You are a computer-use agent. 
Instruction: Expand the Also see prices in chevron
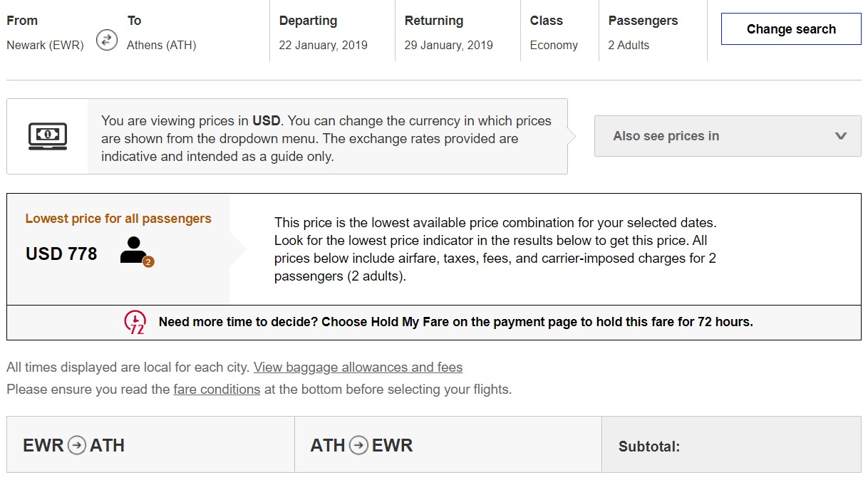(840, 136)
